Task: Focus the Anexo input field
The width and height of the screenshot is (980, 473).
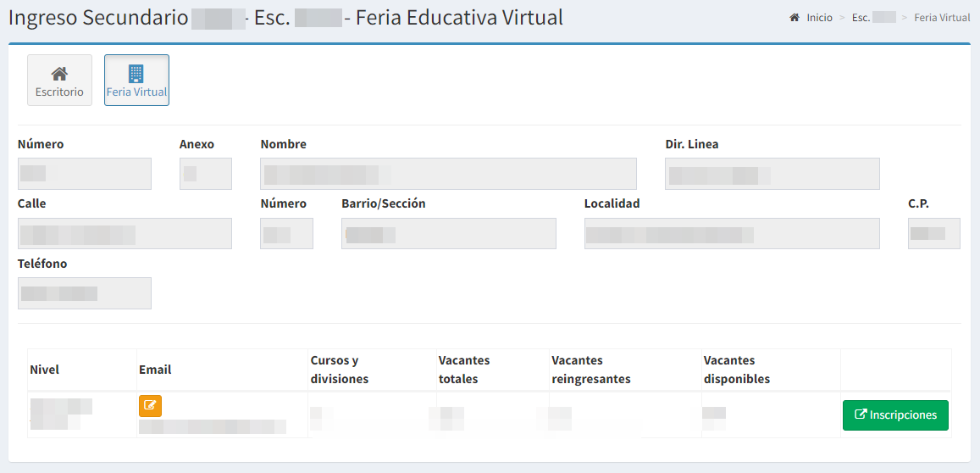Action: pyautogui.click(x=206, y=173)
